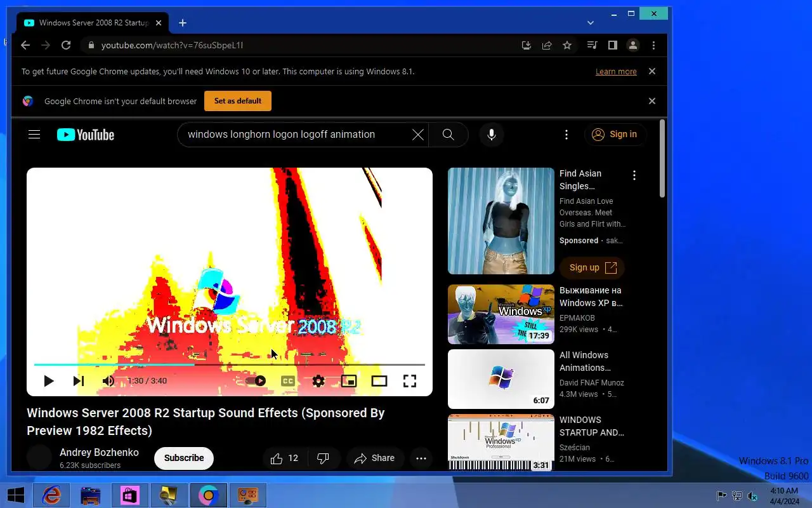Image resolution: width=812 pixels, height=508 pixels.
Task: Click the page vertical scrollbar
Action: point(663,159)
